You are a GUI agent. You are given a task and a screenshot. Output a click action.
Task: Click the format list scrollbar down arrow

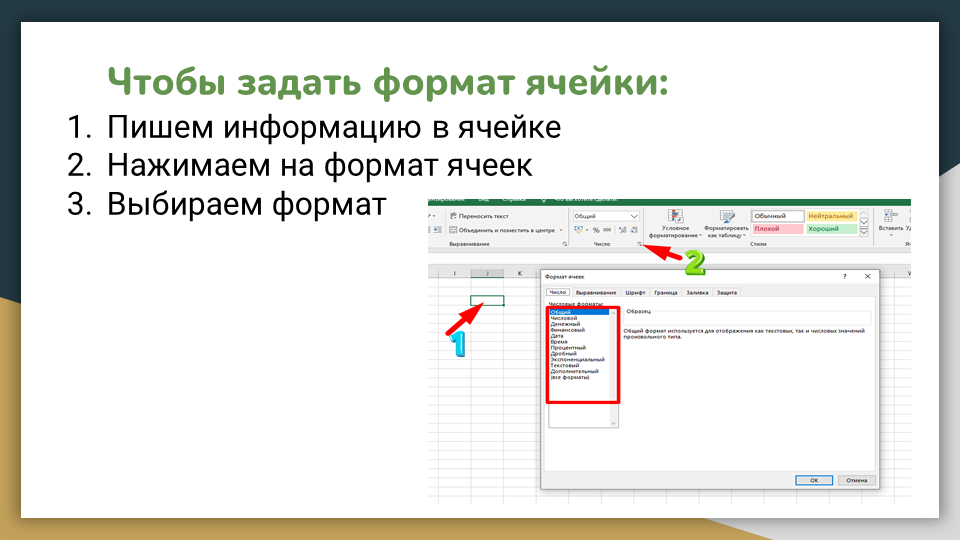pyautogui.click(x=613, y=423)
